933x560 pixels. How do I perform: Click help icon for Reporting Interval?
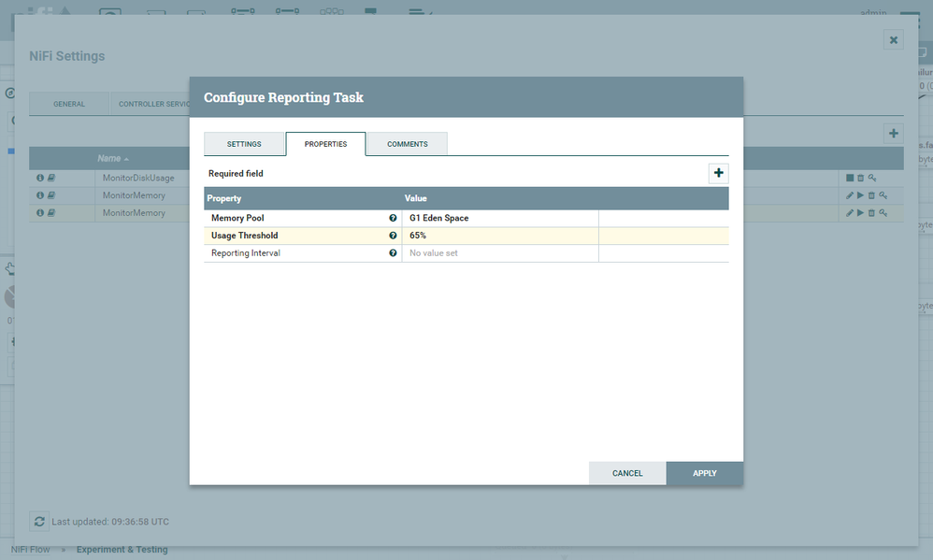(x=393, y=253)
